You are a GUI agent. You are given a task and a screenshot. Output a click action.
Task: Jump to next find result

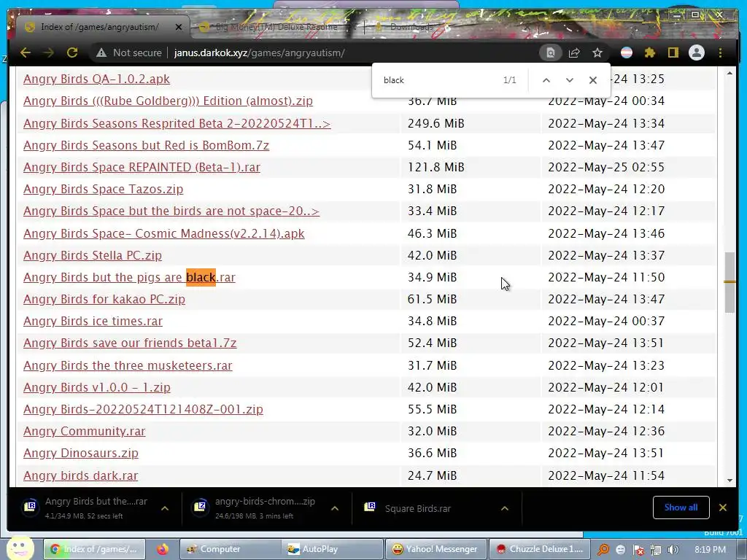click(569, 80)
